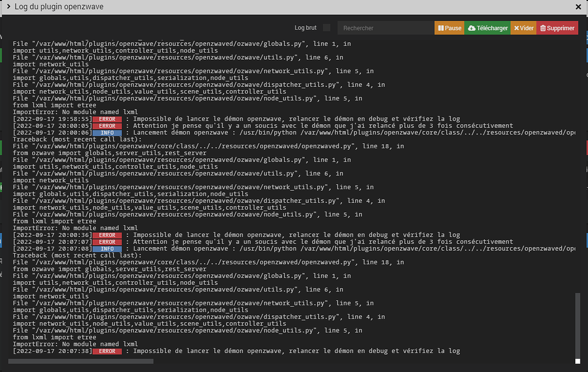Pause the live log output

point(449,27)
